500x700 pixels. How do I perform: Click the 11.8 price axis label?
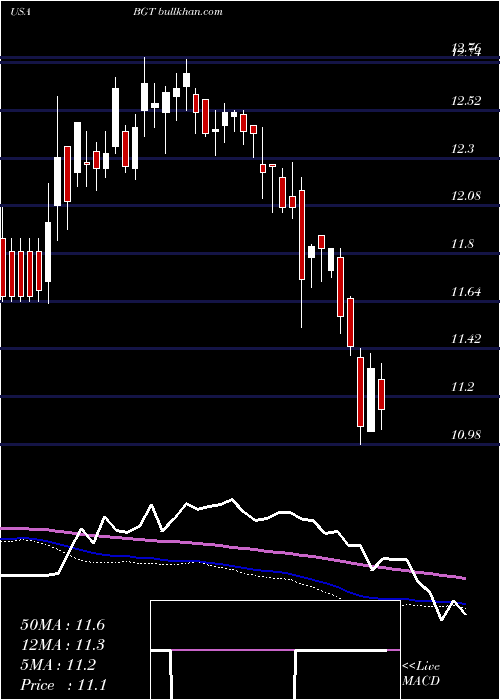[x=463, y=244]
